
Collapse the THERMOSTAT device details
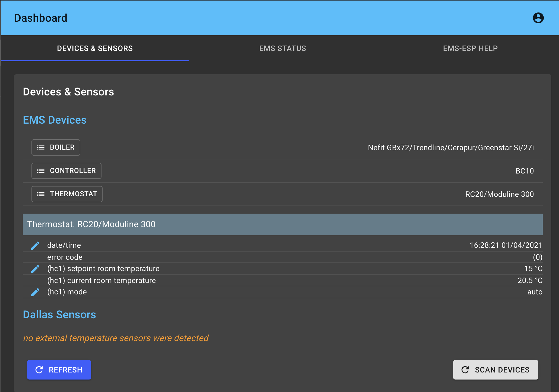67,194
